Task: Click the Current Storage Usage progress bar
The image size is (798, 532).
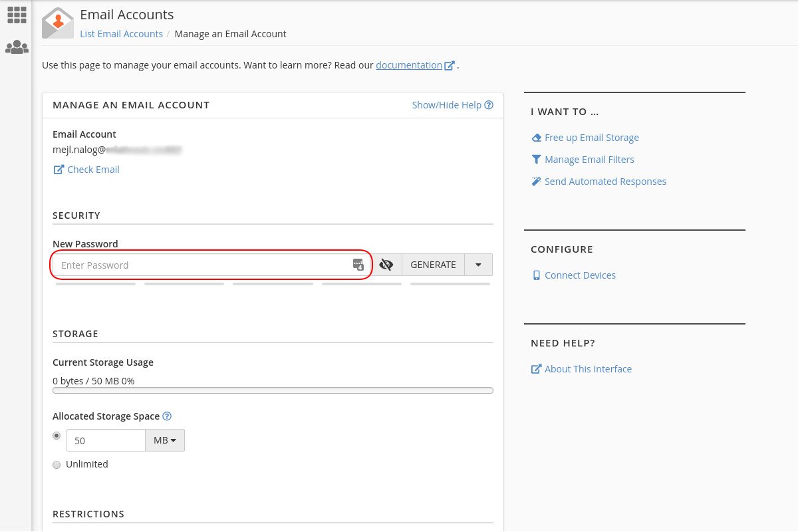Action: pyautogui.click(x=273, y=390)
